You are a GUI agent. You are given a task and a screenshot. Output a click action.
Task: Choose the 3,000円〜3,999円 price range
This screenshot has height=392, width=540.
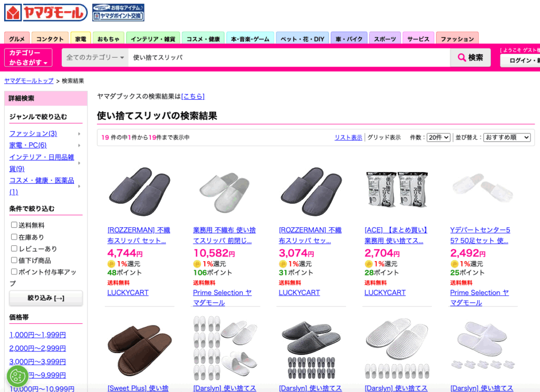point(37,362)
